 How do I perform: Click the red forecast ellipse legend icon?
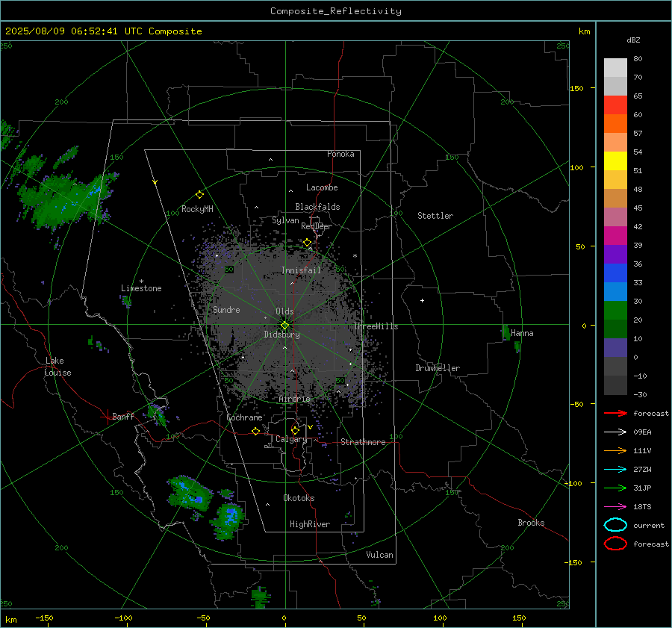(615, 544)
